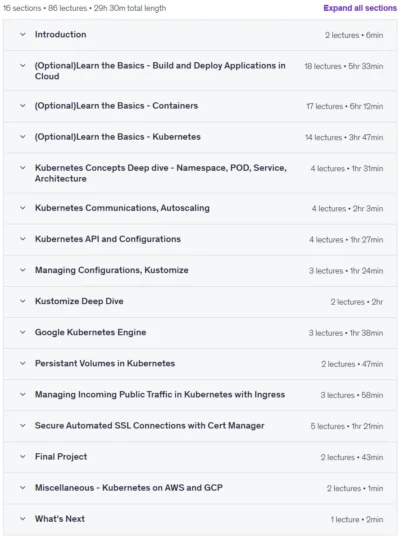The width and height of the screenshot is (400, 538).
Task: Expand Kubernetes Communications, Autoscaling chevron
Action: [23, 208]
